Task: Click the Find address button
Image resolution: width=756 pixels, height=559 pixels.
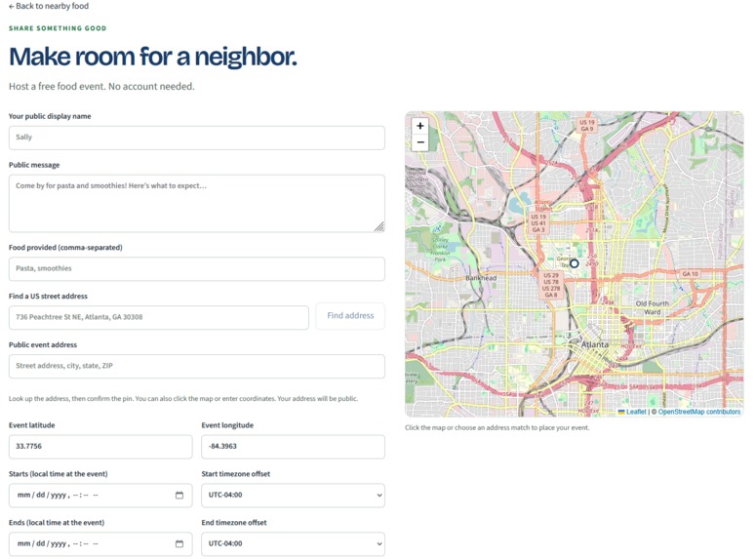Action: [350, 316]
